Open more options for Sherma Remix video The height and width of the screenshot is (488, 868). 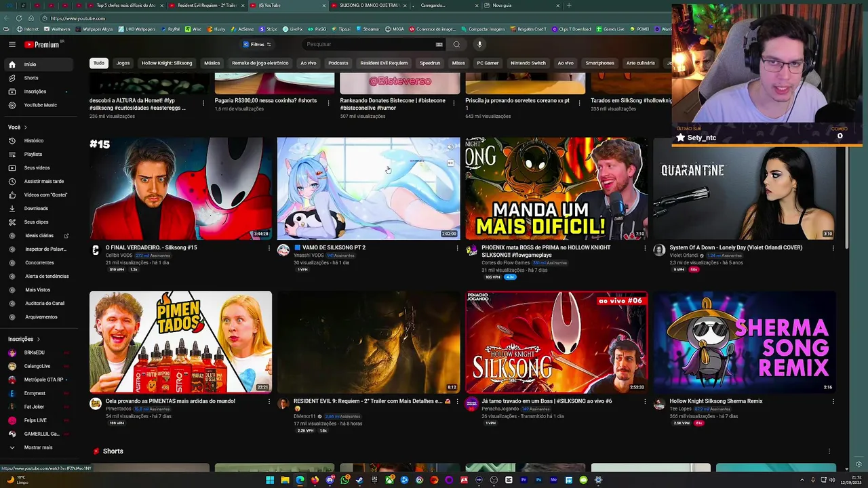point(833,402)
